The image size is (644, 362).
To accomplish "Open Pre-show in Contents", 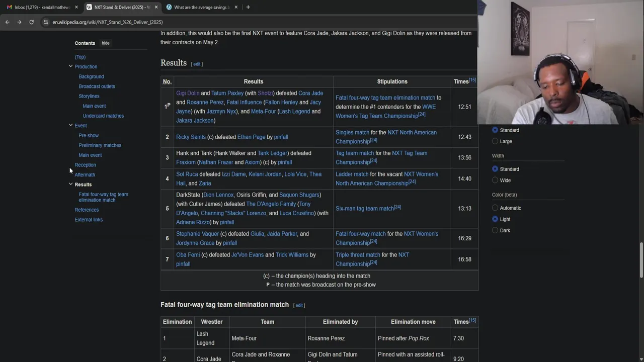I will 89,135.
